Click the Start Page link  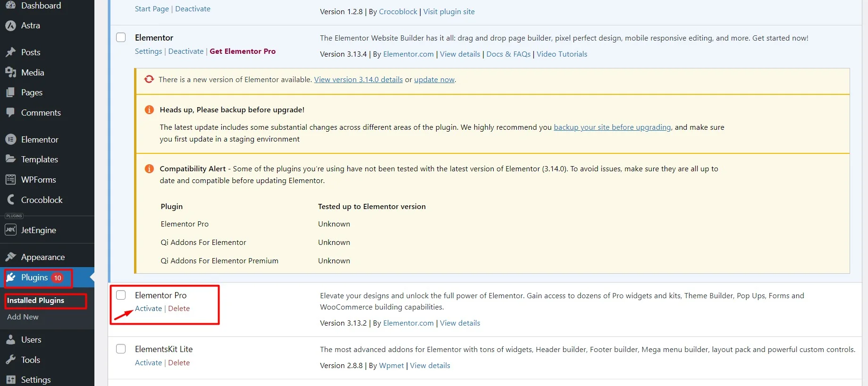click(152, 8)
